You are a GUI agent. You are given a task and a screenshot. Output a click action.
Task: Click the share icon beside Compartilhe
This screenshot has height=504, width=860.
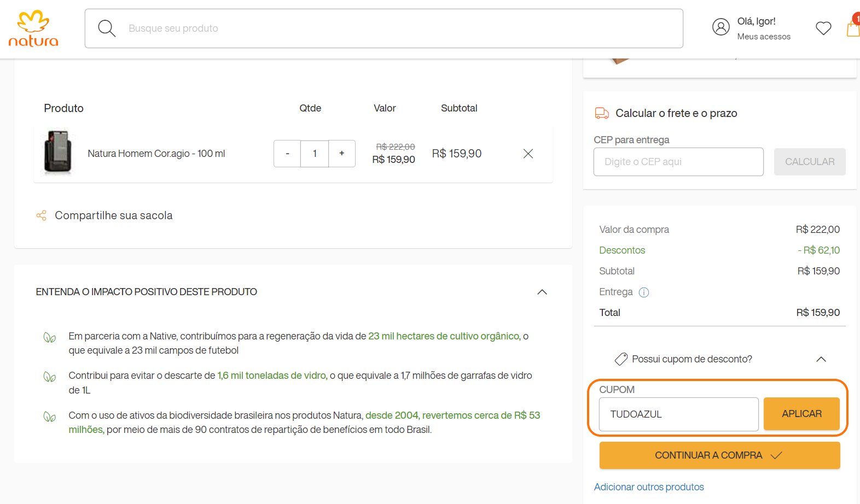click(x=41, y=215)
